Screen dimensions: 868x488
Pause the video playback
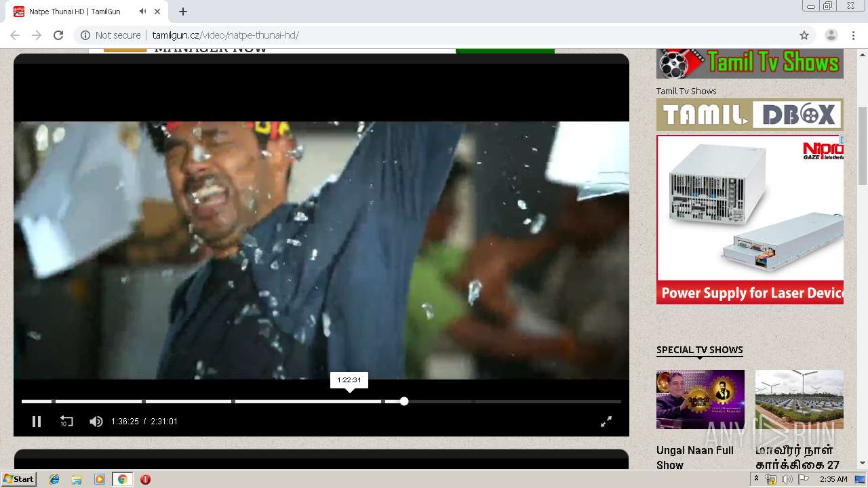tap(37, 422)
